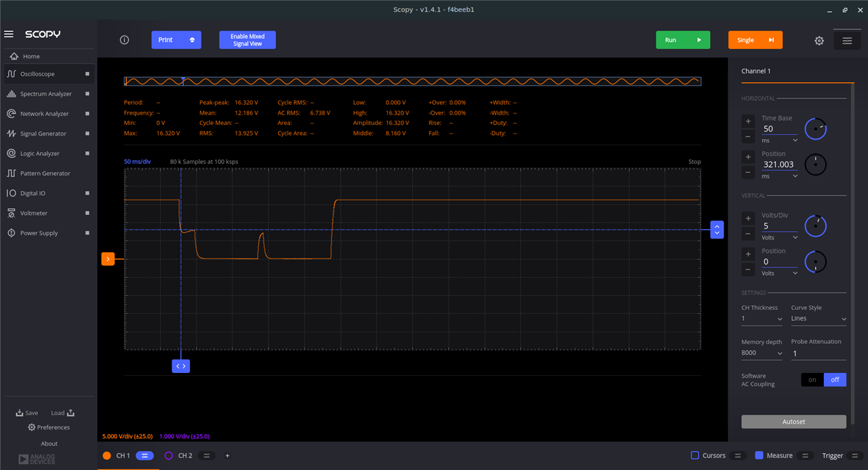Click the Preferences gear in sidebar
The height and width of the screenshot is (470, 868).
pyautogui.click(x=31, y=427)
